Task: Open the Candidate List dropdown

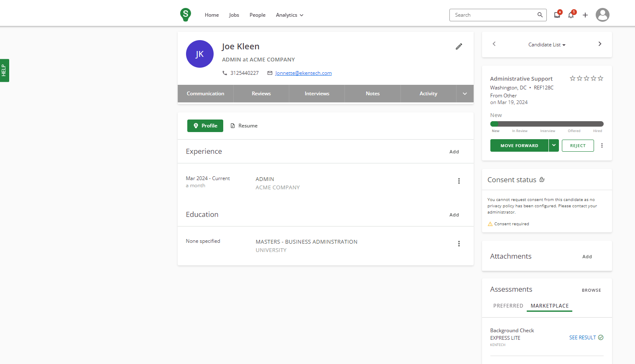Action: pos(547,45)
